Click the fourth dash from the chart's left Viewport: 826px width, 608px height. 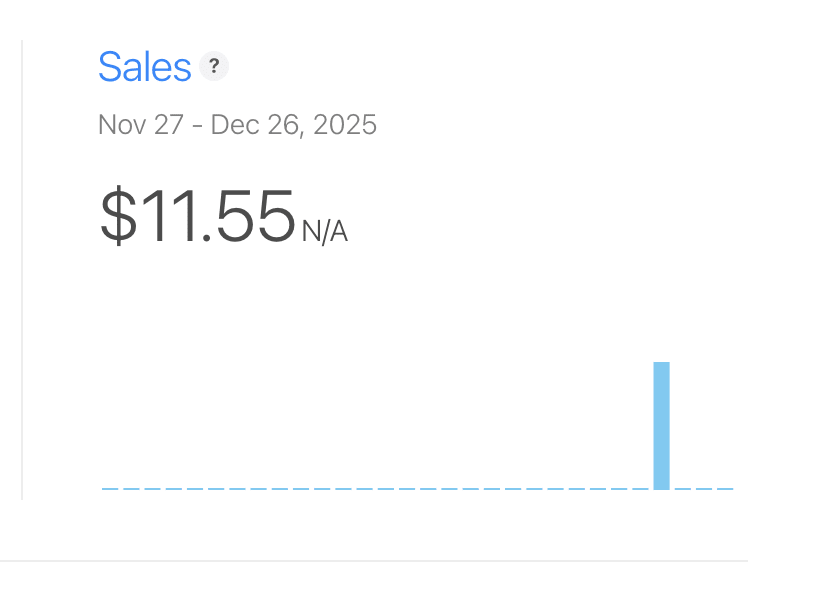click(172, 489)
